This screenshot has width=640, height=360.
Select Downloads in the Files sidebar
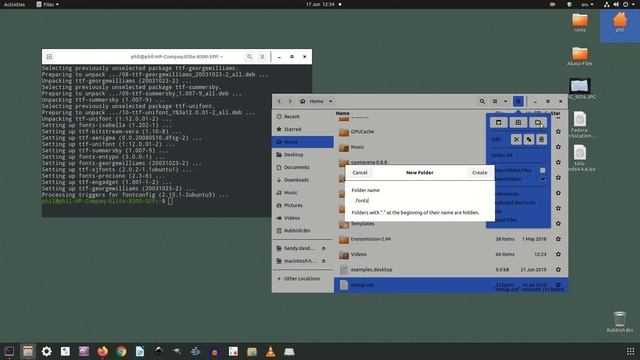303,180
